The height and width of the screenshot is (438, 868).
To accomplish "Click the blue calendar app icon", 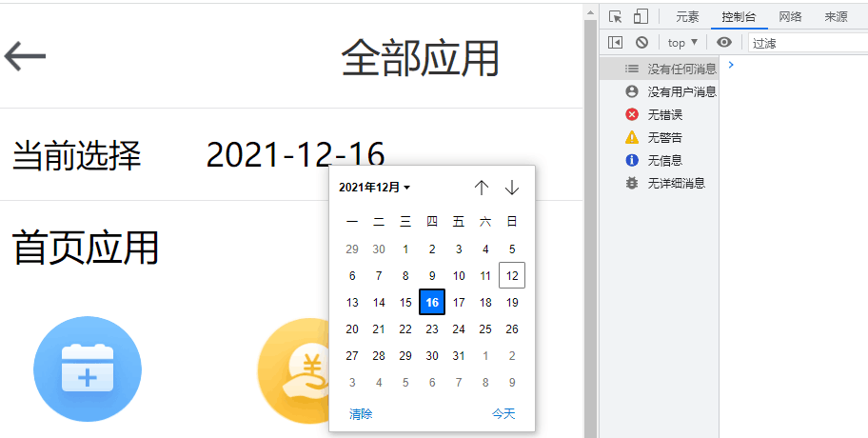I will (88, 368).
